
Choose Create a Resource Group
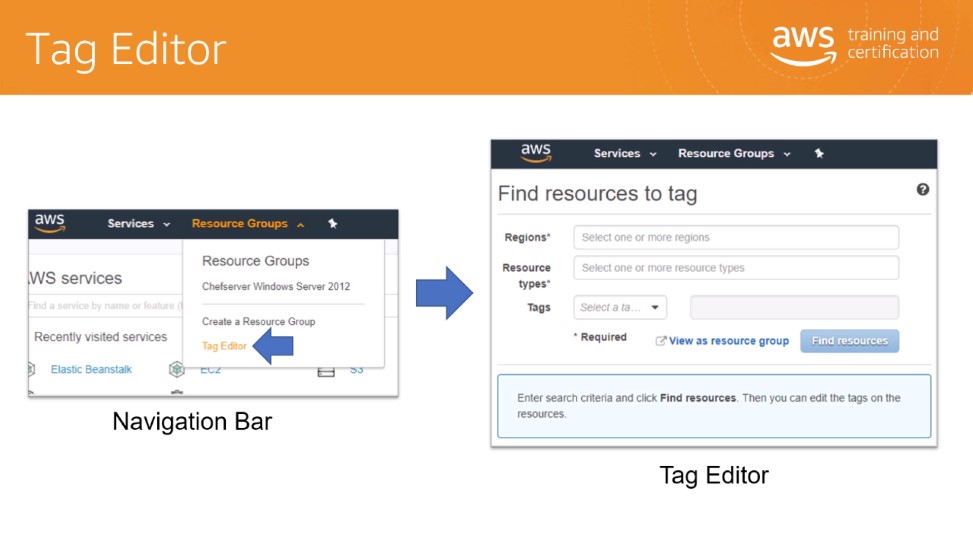[x=258, y=321]
